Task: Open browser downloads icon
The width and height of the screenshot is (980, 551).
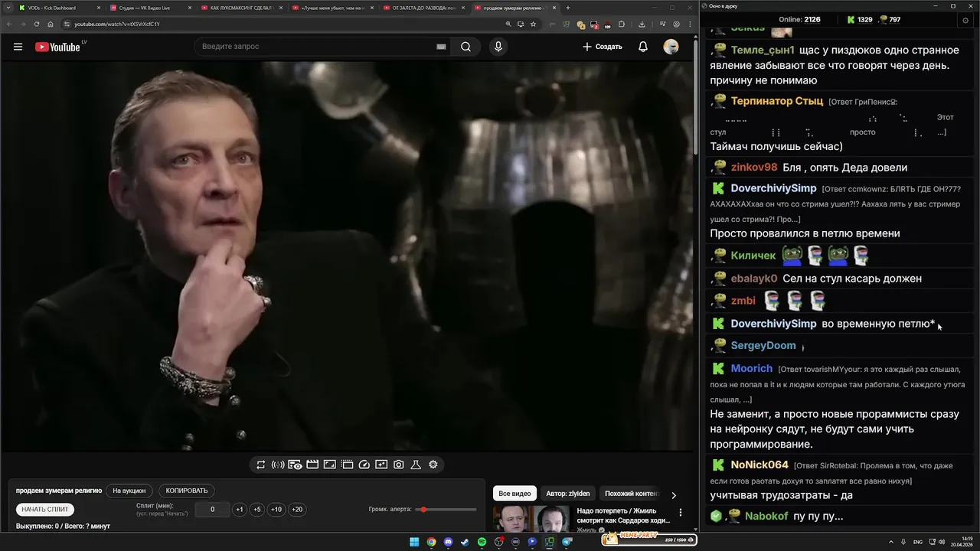Action: coord(642,24)
